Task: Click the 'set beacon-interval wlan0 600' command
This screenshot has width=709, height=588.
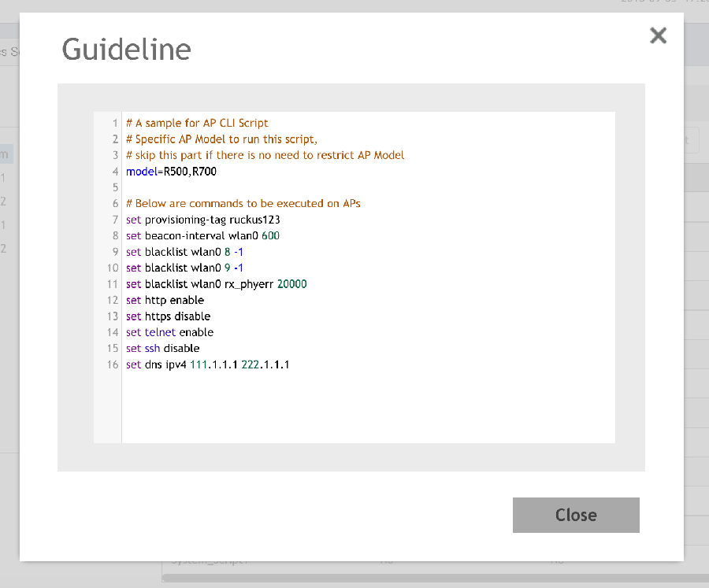Action: (202, 236)
